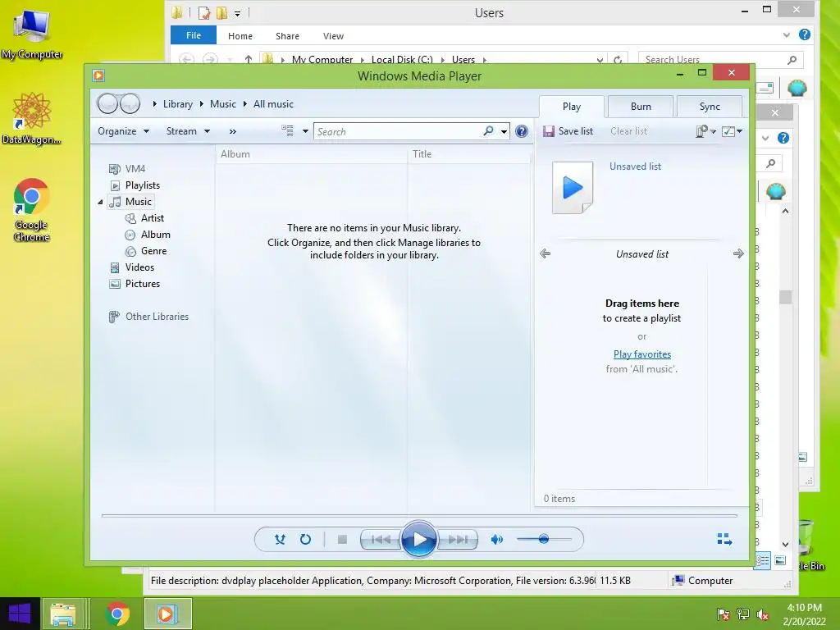
Task: Click the Unsaved list title link
Action: (636, 167)
